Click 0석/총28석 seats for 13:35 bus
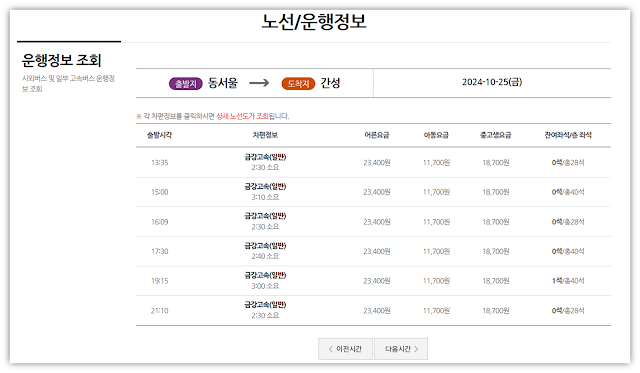The height and width of the screenshot is (373, 640). pyautogui.click(x=568, y=162)
